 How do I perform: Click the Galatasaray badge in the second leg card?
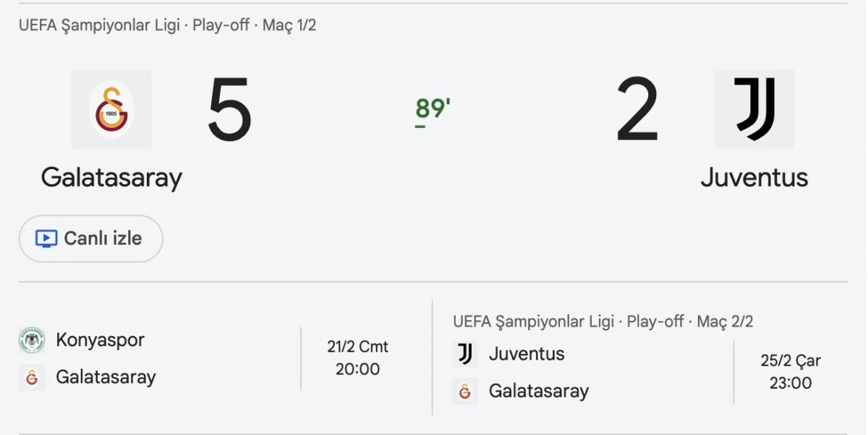pyautogui.click(x=465, y=391)
